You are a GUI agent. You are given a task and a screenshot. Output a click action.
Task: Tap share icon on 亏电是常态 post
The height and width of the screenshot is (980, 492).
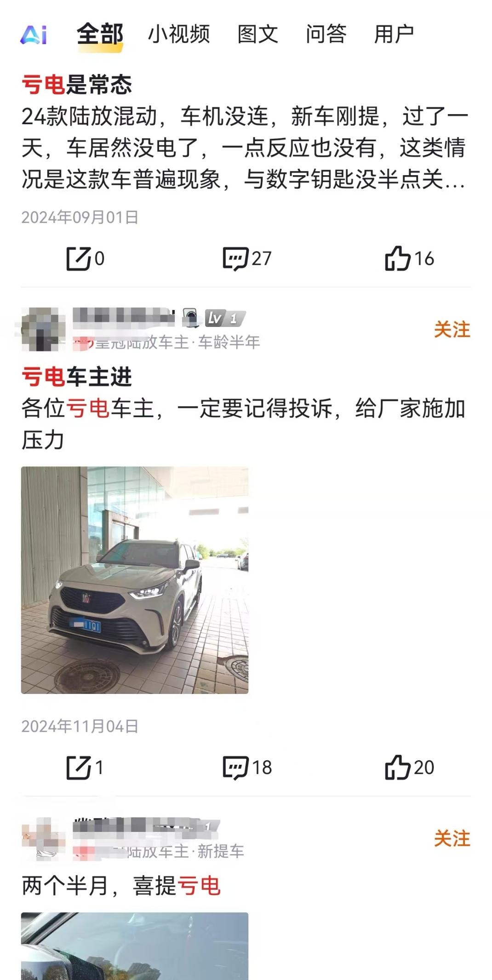pos(78,259)
